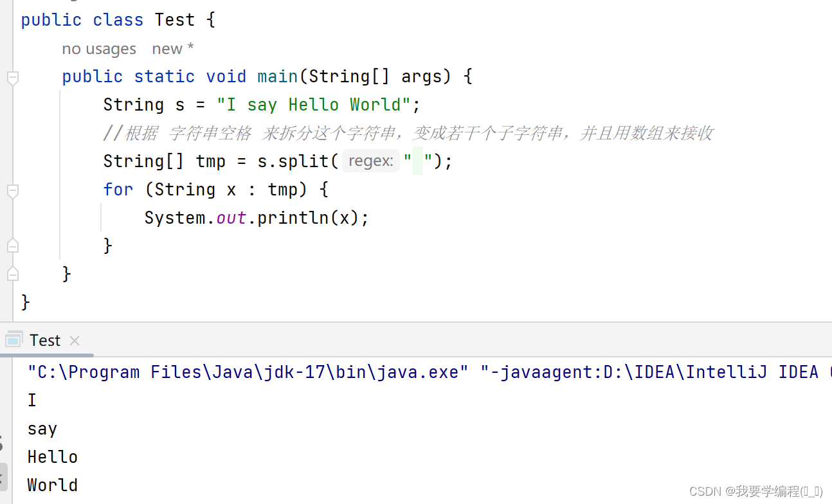This screenshot has width=832, height=504.
Task: Click the Test run configuration icon
Action: (x=14, y=340)
